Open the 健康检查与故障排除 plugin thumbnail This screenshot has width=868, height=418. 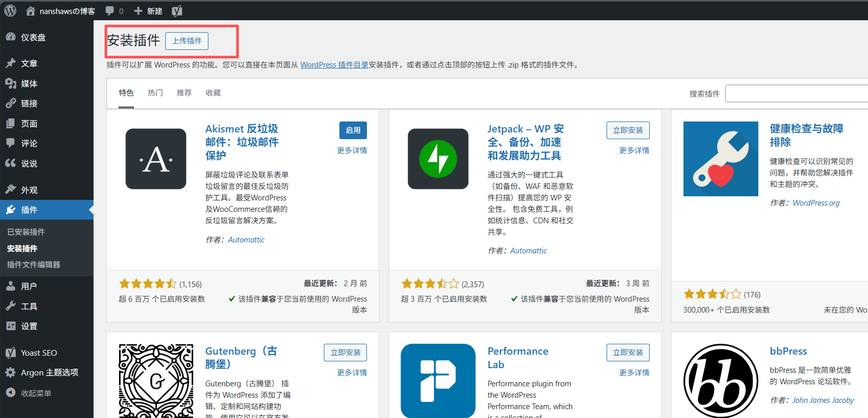pyautogui.click(x=720, y=159)
